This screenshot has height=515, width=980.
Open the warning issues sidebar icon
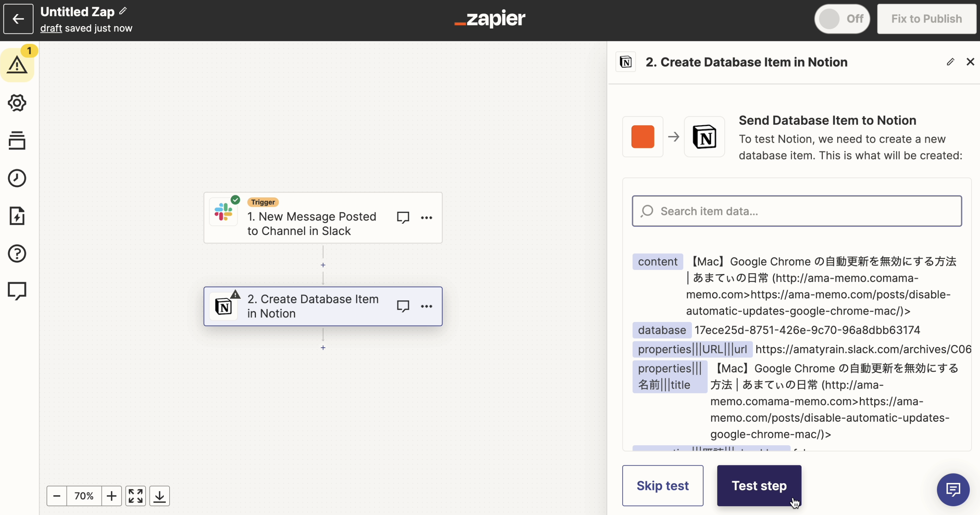click(17, 64)
